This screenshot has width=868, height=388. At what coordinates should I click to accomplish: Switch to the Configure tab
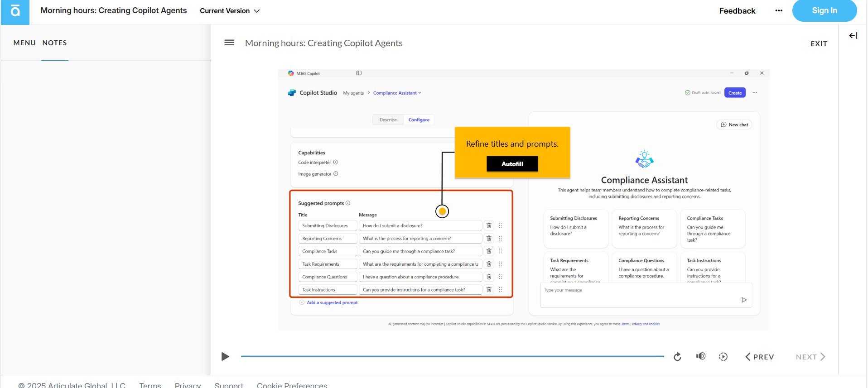[x=419, y=120]
